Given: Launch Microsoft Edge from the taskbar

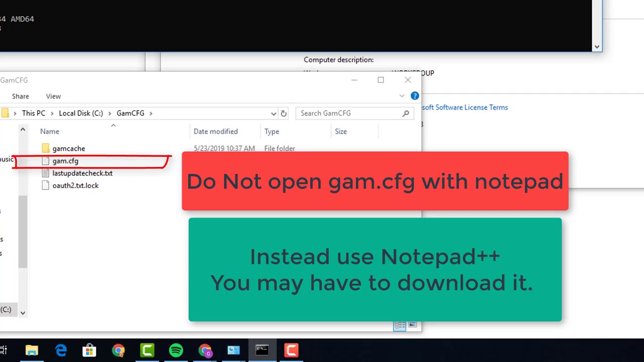Looking at the screenshot, I should [61, 350].
